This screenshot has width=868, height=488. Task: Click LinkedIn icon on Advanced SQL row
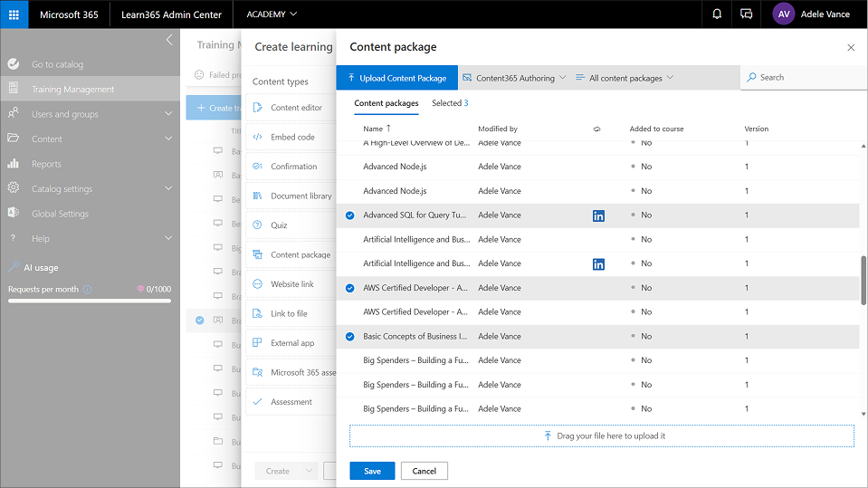[x=598, y=215]
